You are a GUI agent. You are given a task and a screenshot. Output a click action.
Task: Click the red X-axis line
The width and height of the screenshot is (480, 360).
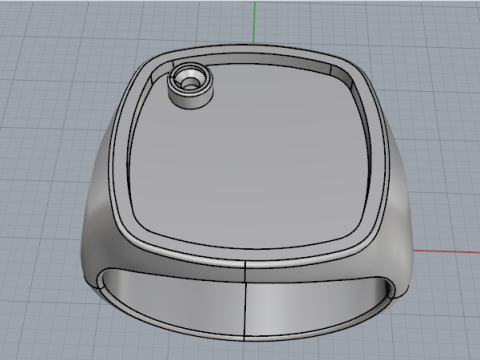click(447, 251)
